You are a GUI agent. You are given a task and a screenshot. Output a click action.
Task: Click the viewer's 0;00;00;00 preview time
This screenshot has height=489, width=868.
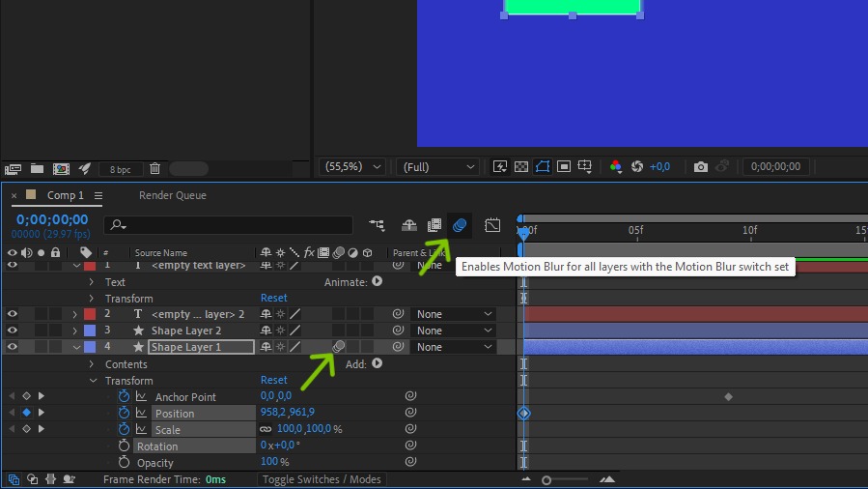pos(775,166)
